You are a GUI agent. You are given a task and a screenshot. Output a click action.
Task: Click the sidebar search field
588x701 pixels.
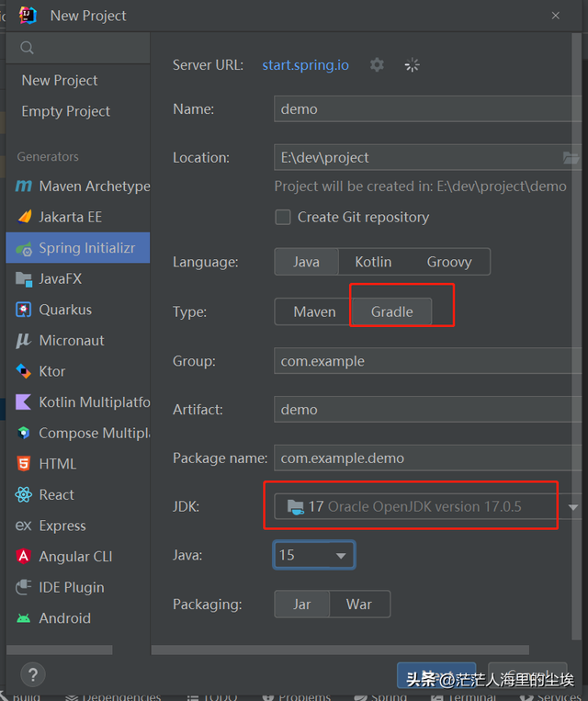click(78, 48)
